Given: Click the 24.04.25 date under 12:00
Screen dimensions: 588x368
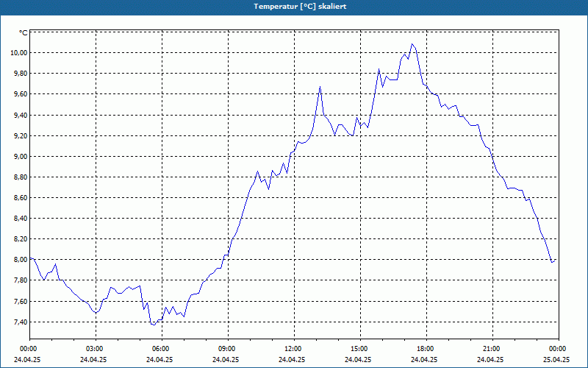Looking at the screenshot, I should pos(292,359).
